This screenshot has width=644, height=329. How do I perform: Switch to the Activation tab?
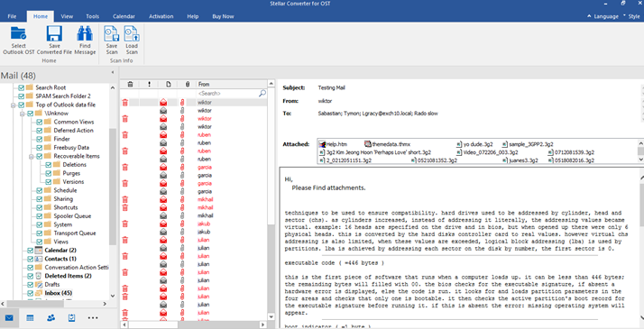(161, 16)
